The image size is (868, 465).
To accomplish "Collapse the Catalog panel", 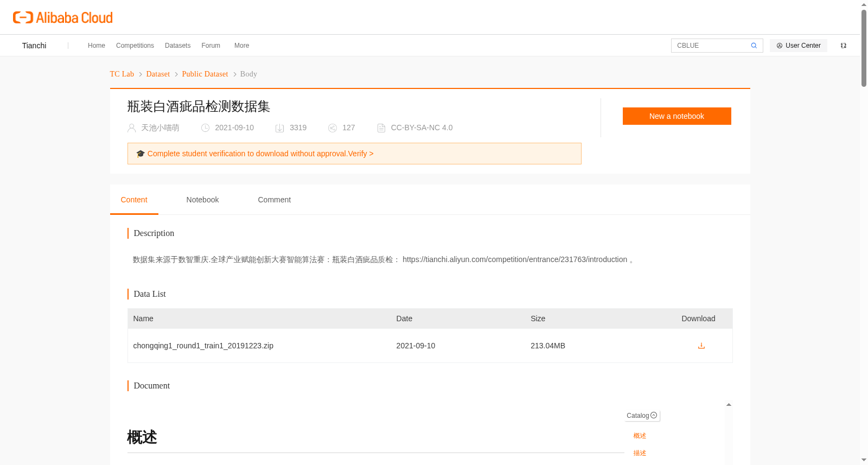I will coord(654,416).
